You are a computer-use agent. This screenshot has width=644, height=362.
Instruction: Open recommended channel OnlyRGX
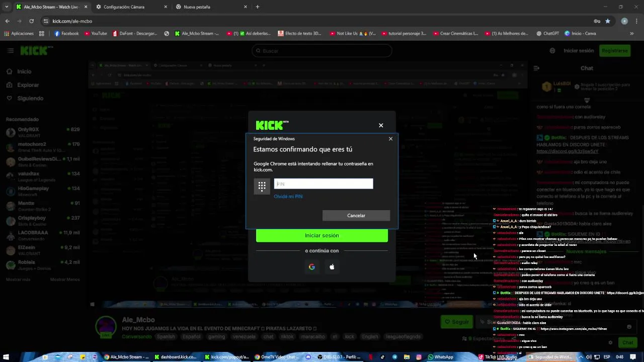[x=43, y=132]
